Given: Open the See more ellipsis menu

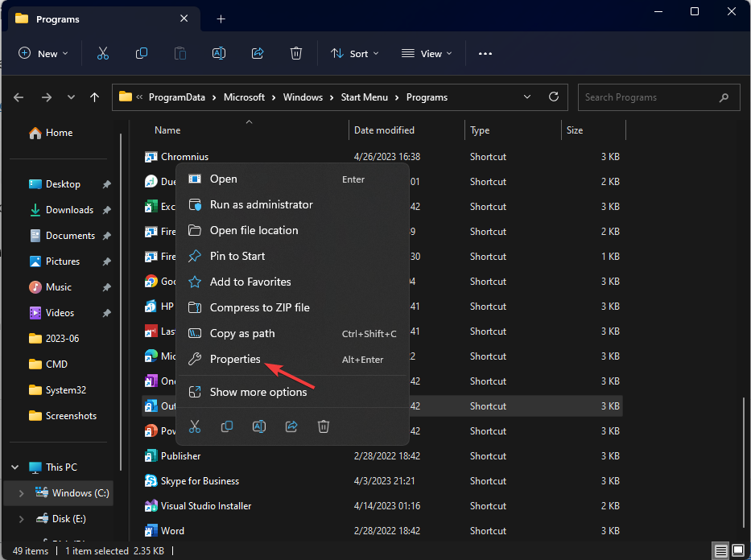Looking at the screenshot, I should coord(485,53).
